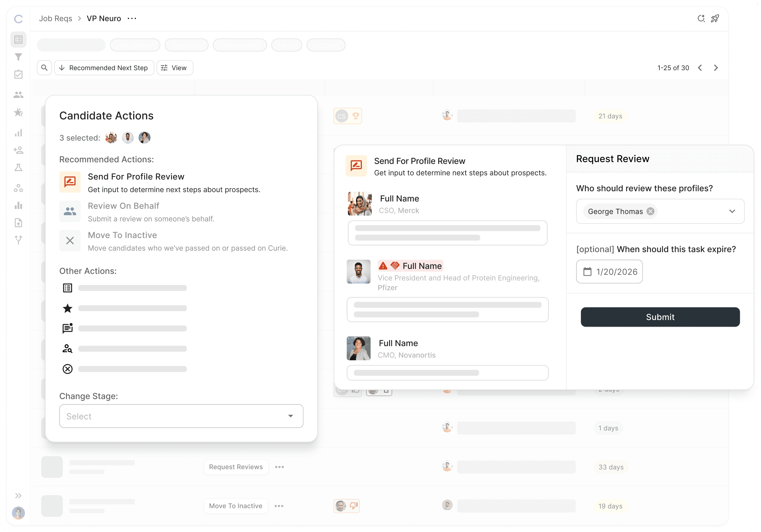The image size is (761, 532).
Task: Remove George Thomas from reviewers
Action: [x=651, y=211]
